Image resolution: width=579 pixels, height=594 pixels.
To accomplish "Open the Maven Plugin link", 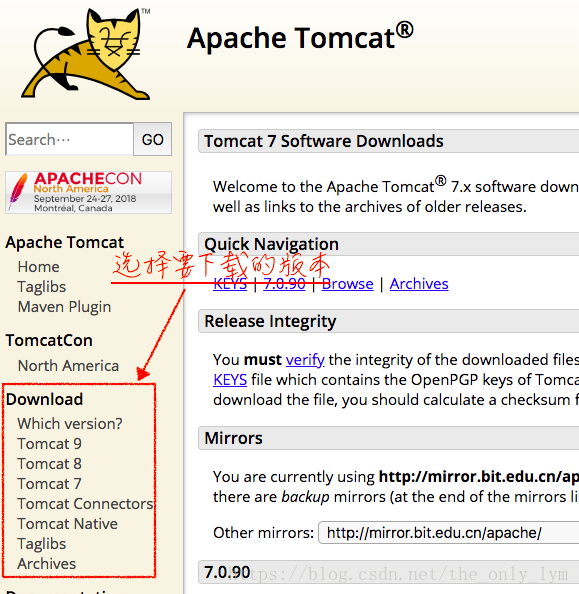I will tap(64, 307).
